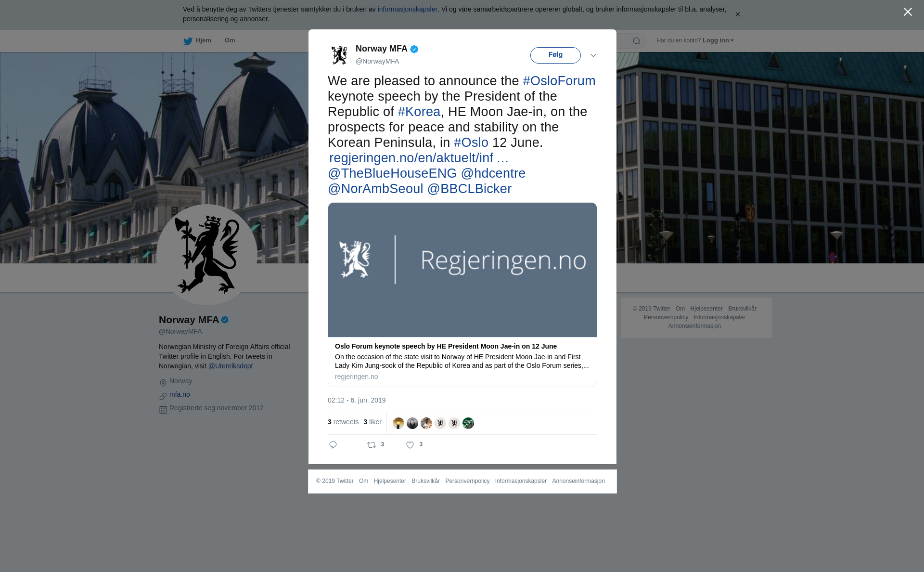Close the tweet overlay with the X
The image size is (924, 572).
click(x=908, y=12)
